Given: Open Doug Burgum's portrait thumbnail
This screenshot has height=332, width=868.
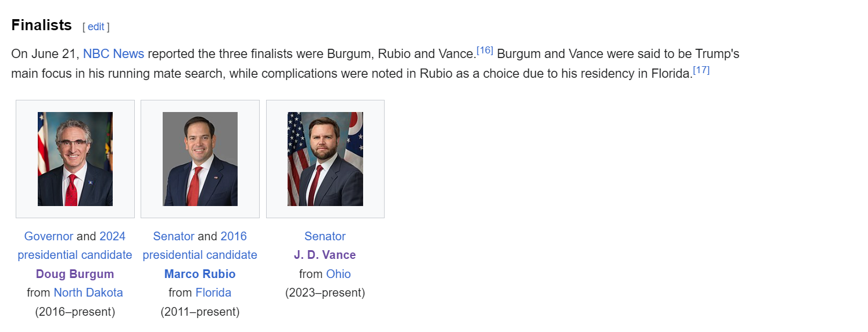Looking at the screenshot, I should coord(75,159).
